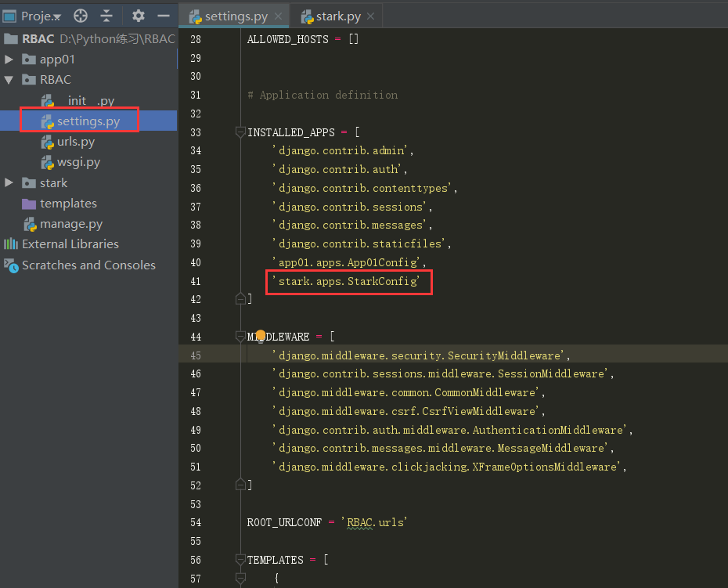728x588 pixels.
Task: Click the locate current file crosshair icon
Action: tap(81, 16)
